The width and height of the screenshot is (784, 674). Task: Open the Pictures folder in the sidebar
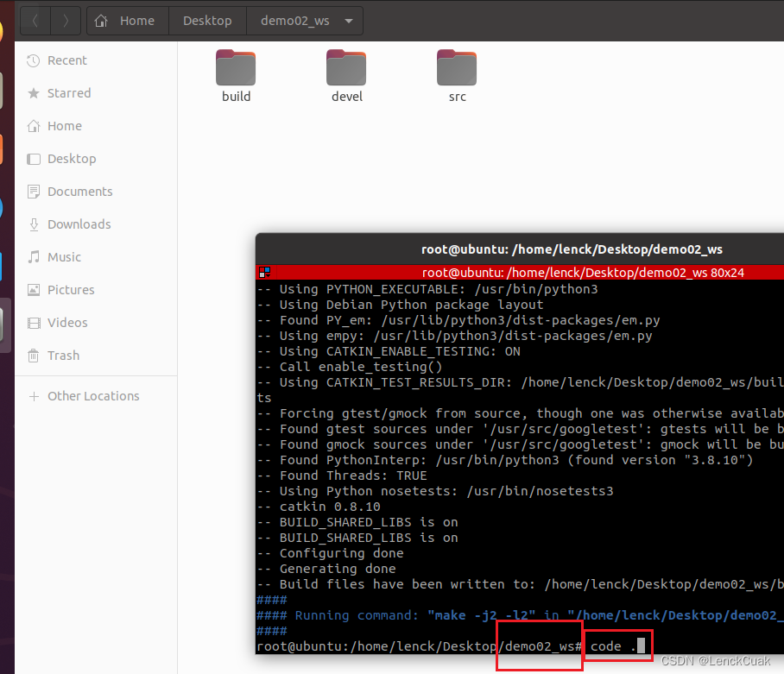(x=69, y=290)
